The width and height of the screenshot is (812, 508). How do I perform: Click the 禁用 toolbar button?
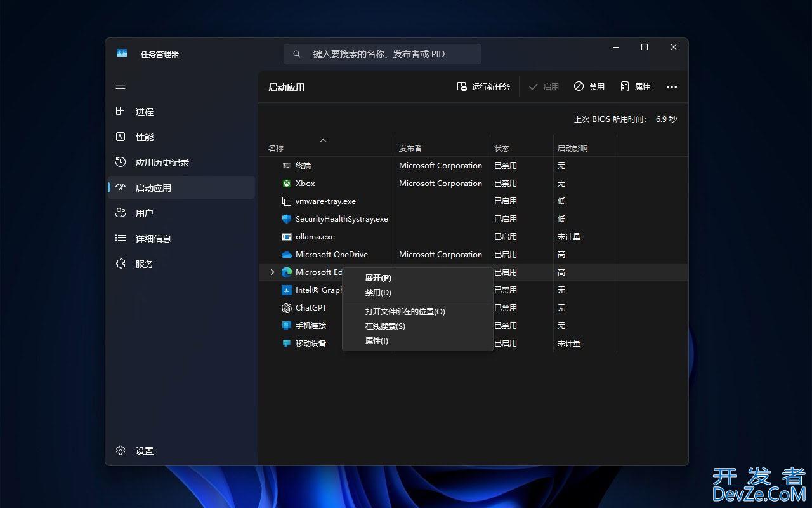click(589, 87)
